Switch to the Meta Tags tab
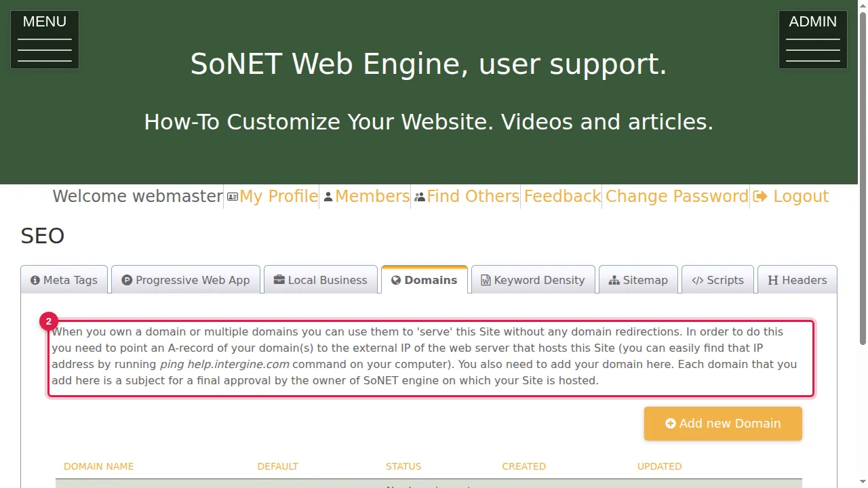The height and width of the screenshot is (488, 868). click(x=64, y=280)
